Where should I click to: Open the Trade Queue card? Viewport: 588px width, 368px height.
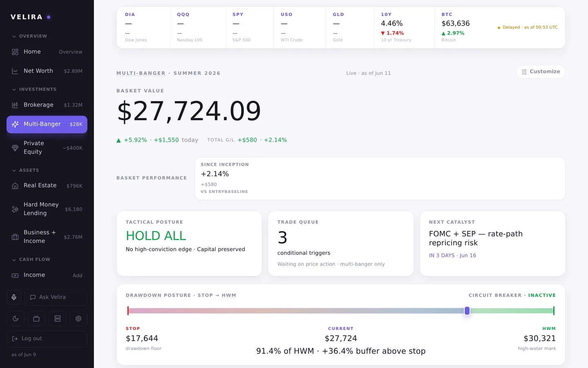point(341,243)
